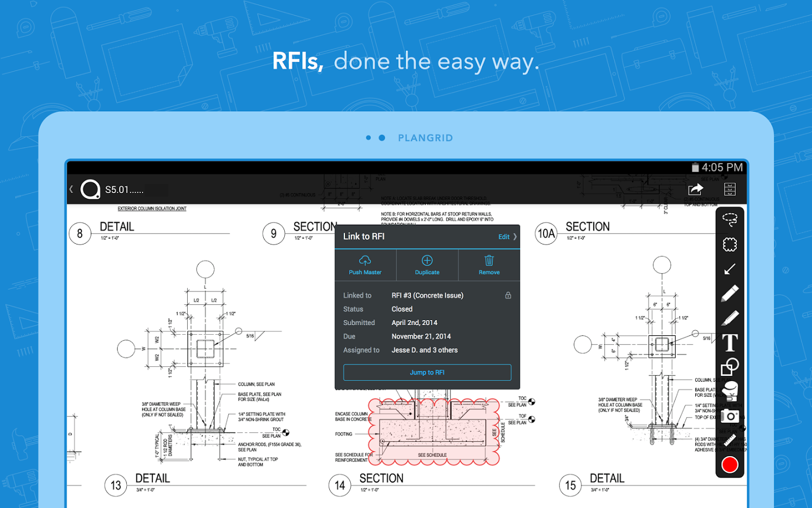Click the first carousel page dot
This screenshot has height=508, width=812.
[368, 138]
